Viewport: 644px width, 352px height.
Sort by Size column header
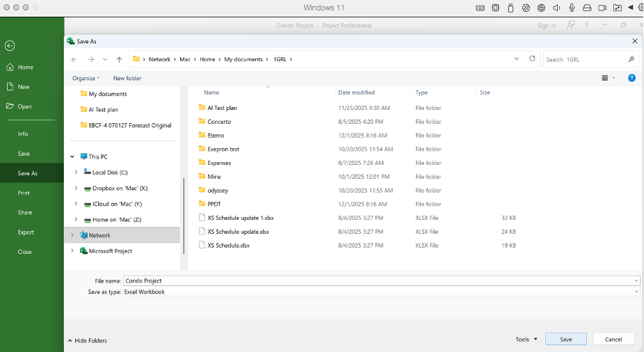point(485,93)
